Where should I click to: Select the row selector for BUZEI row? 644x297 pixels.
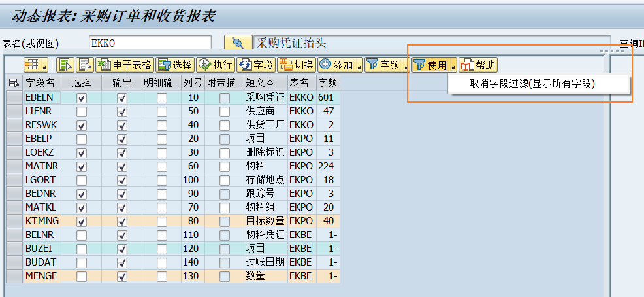click(x=14, y=249)
